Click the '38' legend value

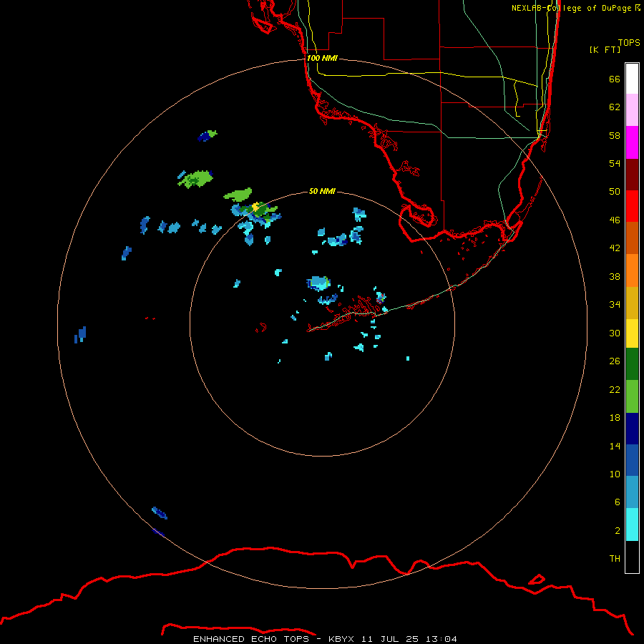click(615, 276)
